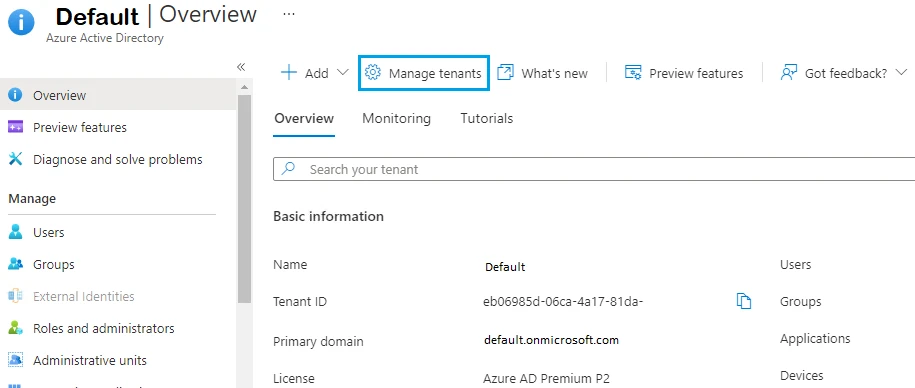Click the External Identities icon
The width and height of the screenshot is (915, 388).
click(15, 296)
